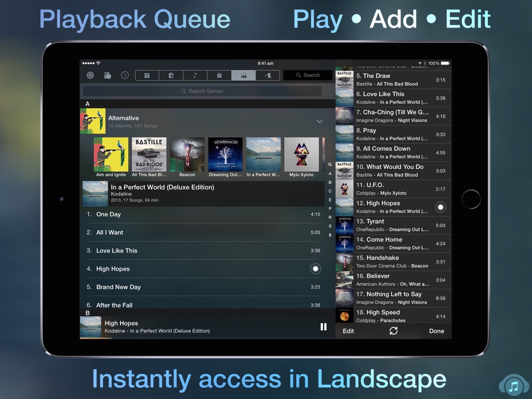
Task: Switch to the playlists tab icon
Action: point(147,75)
